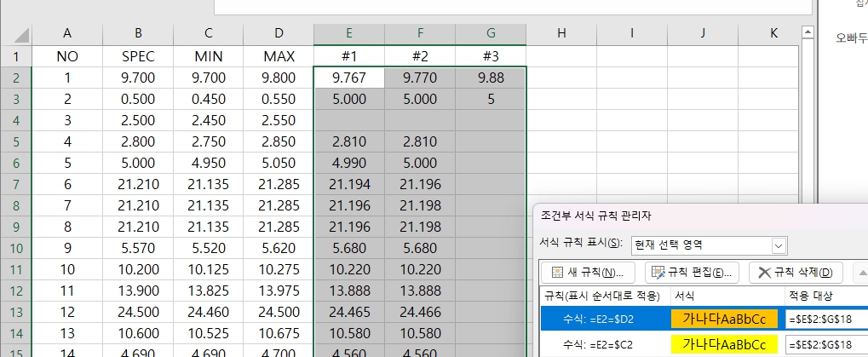The image size is (868, 357).
Task: Select row 13 header
Action: [16, 312]
